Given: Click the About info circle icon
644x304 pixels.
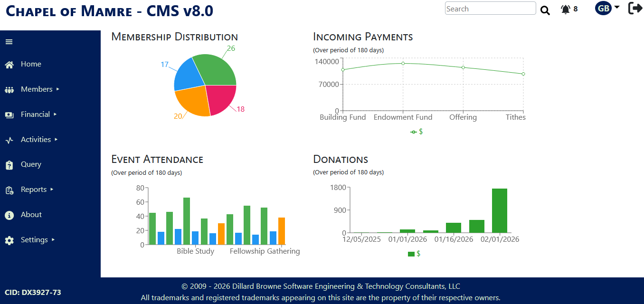Looking at the screenshot, I should point(9,215).
